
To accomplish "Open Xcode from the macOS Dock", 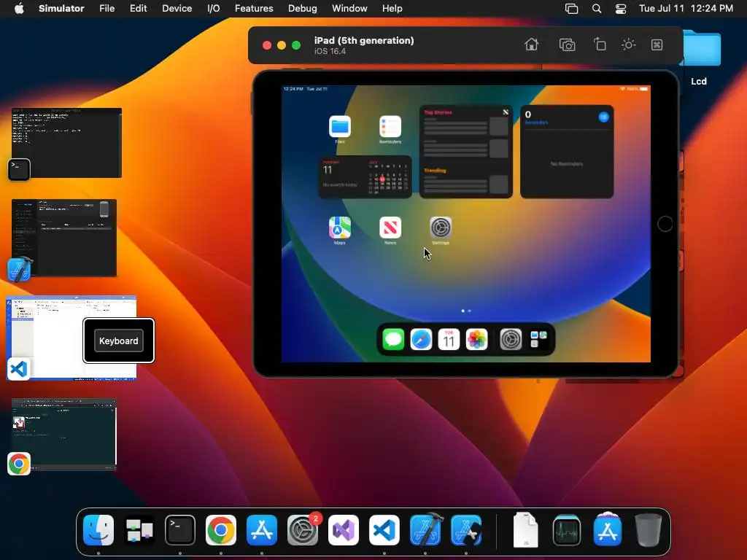I will click(x=425, y=530).
